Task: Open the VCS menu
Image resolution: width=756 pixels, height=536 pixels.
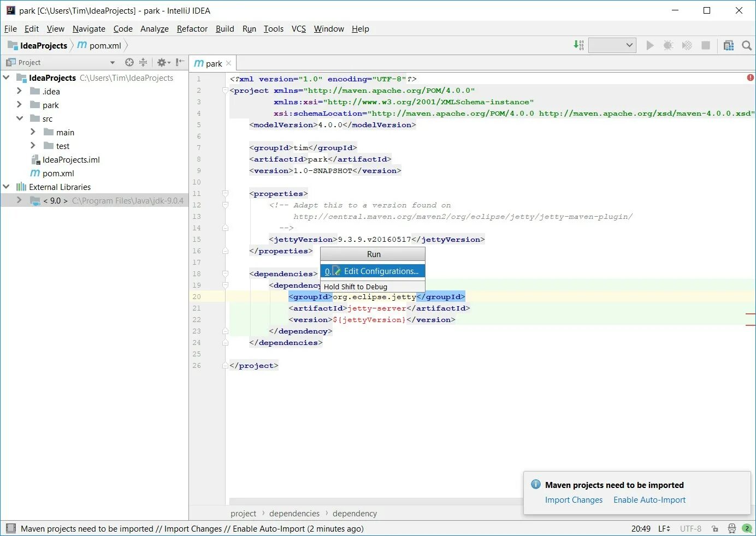Action: coord(299,29)
